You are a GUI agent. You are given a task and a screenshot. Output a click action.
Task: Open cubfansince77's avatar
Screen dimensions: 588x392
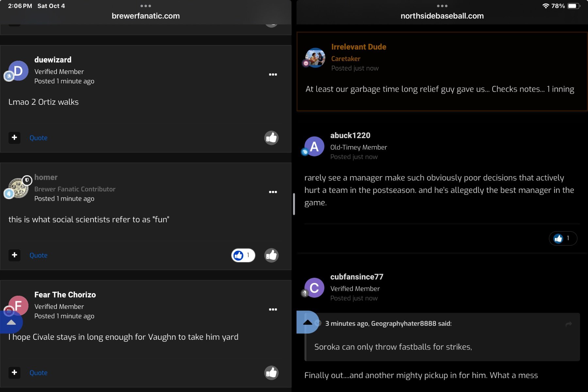click(x=314, y=288)
